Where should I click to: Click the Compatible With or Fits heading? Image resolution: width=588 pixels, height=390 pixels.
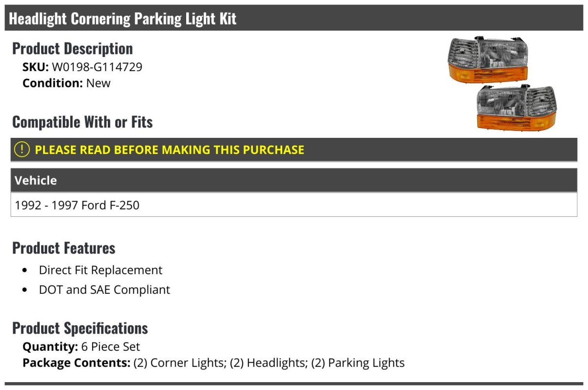click(x=82, y=122)
